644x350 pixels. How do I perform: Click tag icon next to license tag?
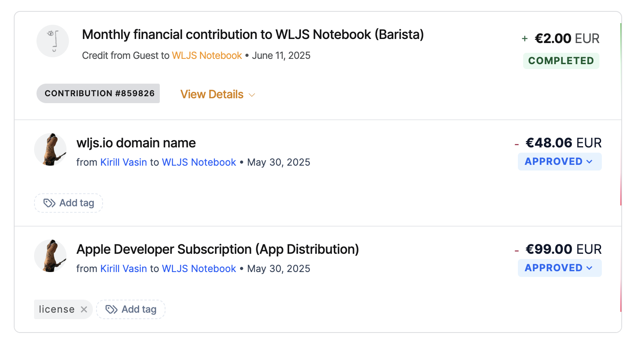coord(112,309)
